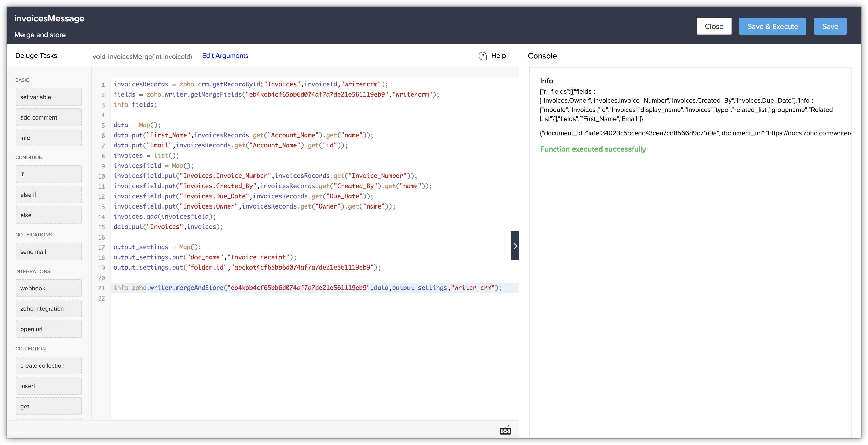Select the 'create collection' task

(x=49, y=366)
